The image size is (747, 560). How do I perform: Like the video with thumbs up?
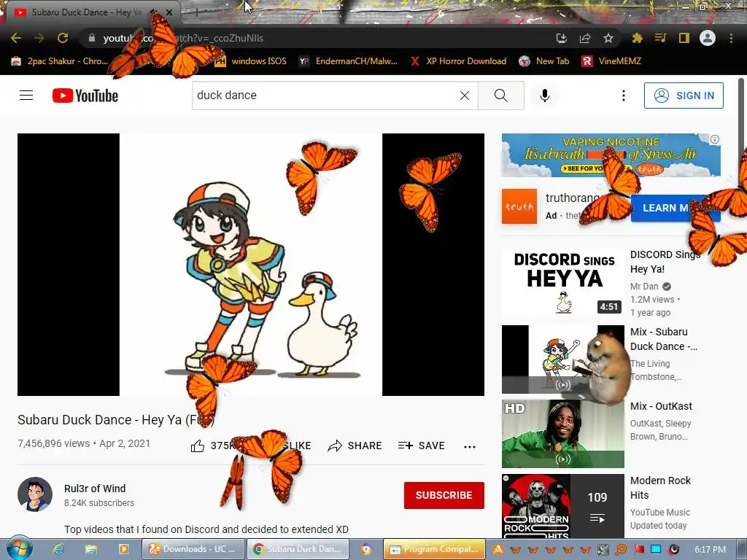198,446
